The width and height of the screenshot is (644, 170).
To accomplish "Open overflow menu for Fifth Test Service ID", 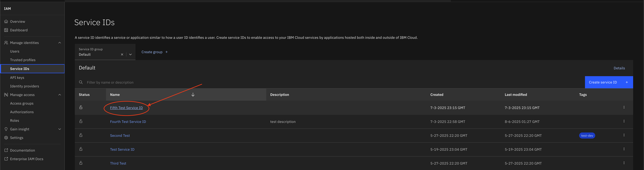I will (x=624, y=107).
